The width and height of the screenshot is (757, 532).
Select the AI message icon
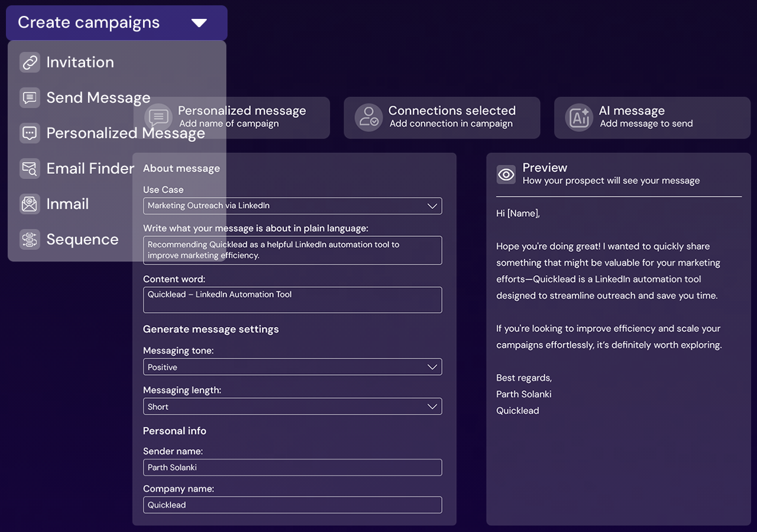point(578,118)
